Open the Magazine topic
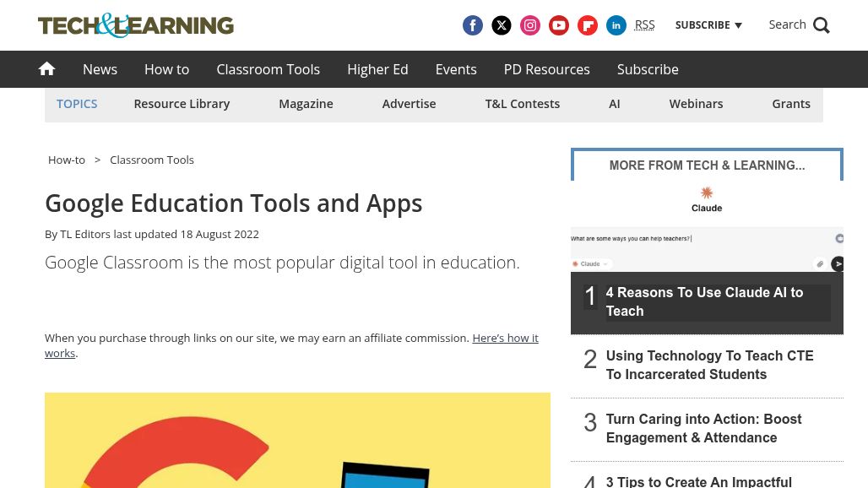The image size is (868, 488). 306,104
